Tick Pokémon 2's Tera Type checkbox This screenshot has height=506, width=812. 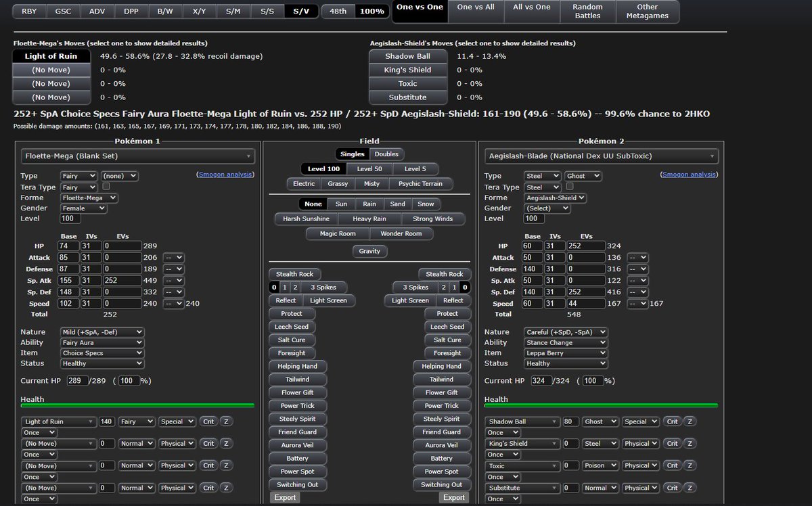click(x=570, y=187)
